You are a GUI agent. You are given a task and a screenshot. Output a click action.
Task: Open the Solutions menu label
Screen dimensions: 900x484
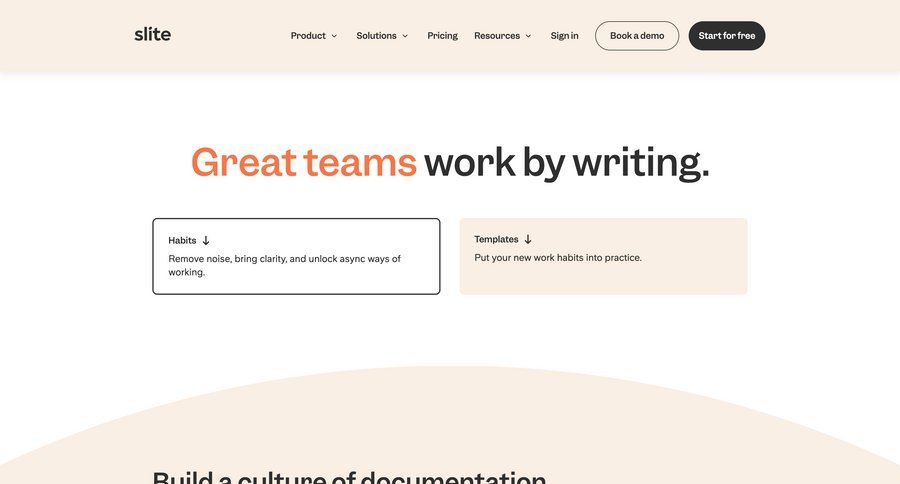click(x=376, y=36)
